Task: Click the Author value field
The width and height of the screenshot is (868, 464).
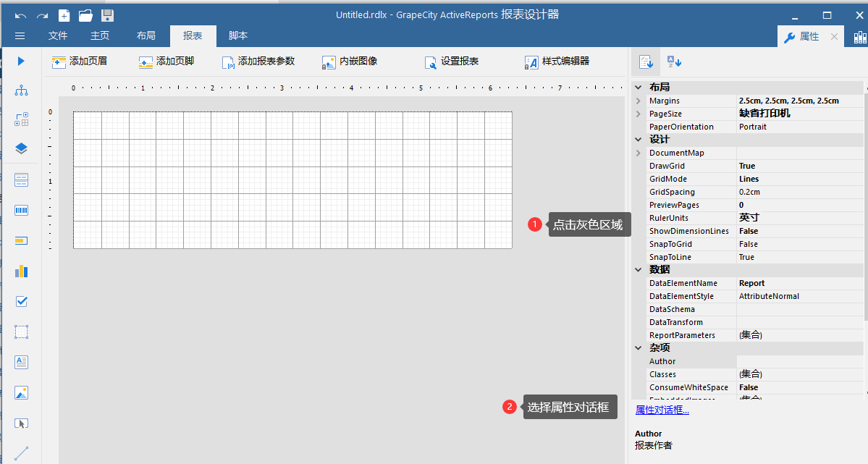Action: [x=799, y=361]
